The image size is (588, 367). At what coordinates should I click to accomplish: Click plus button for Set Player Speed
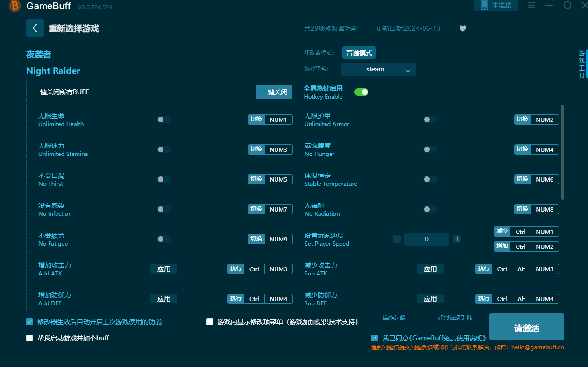point(457,239)
